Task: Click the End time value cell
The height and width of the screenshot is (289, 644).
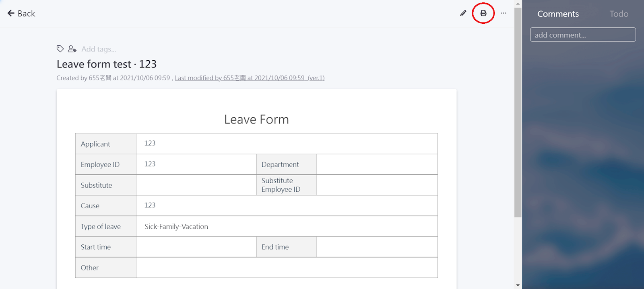Action: point(377,247)
